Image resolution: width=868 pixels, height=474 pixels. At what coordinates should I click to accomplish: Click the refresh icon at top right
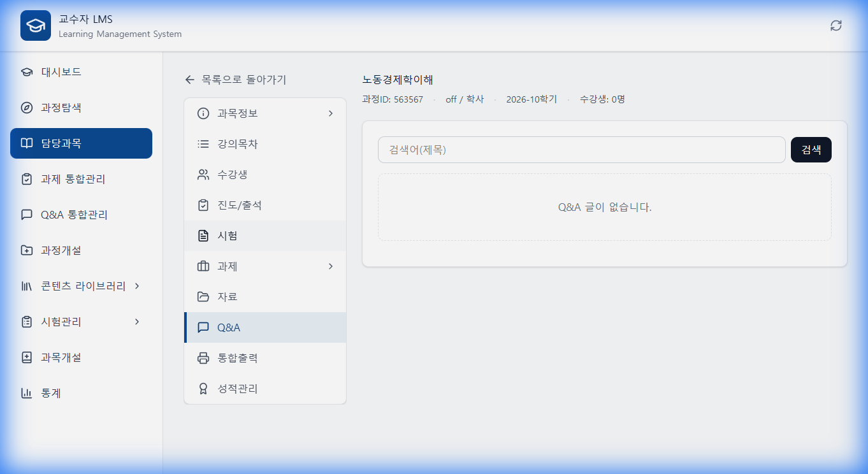835,25
